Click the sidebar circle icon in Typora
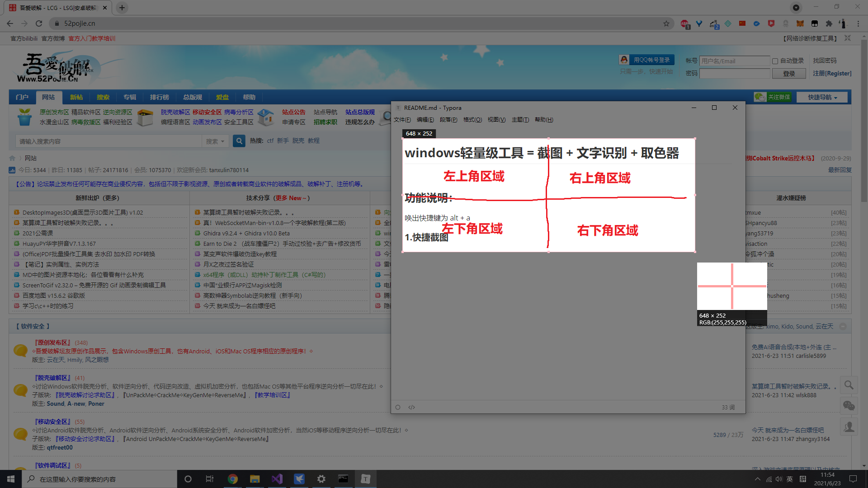The image size is (868, 488). (x=398, y=407)
